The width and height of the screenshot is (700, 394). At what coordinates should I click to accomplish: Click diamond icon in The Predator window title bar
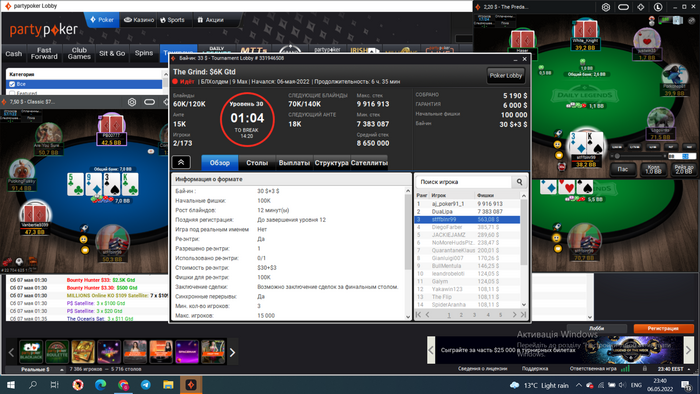[x=641, y=7]
